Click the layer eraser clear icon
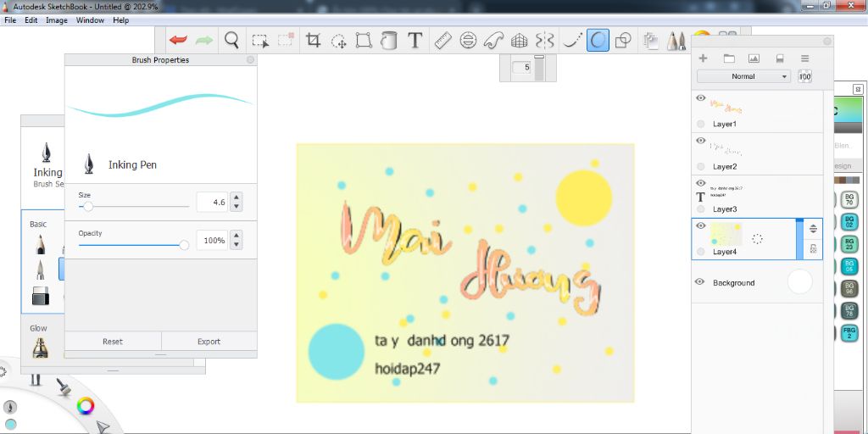This screenshot has height=434, width=868. (780, 58)
